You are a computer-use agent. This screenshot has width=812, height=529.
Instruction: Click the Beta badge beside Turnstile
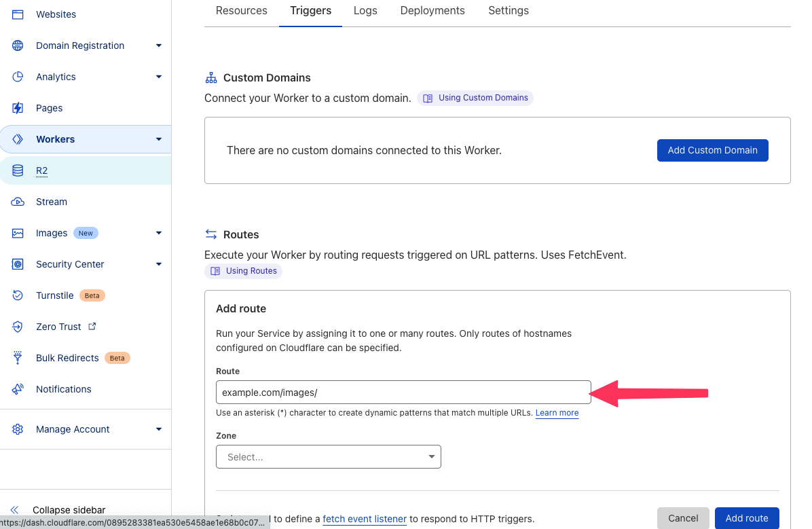click(92, 295)
